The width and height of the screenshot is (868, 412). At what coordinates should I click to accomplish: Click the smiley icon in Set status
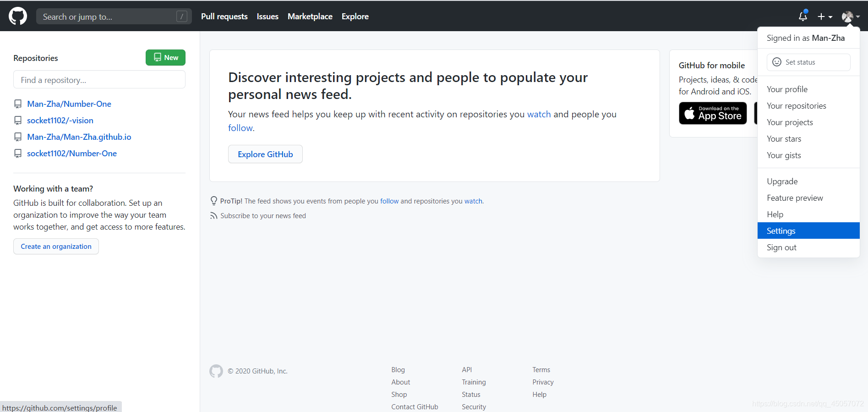777,62
